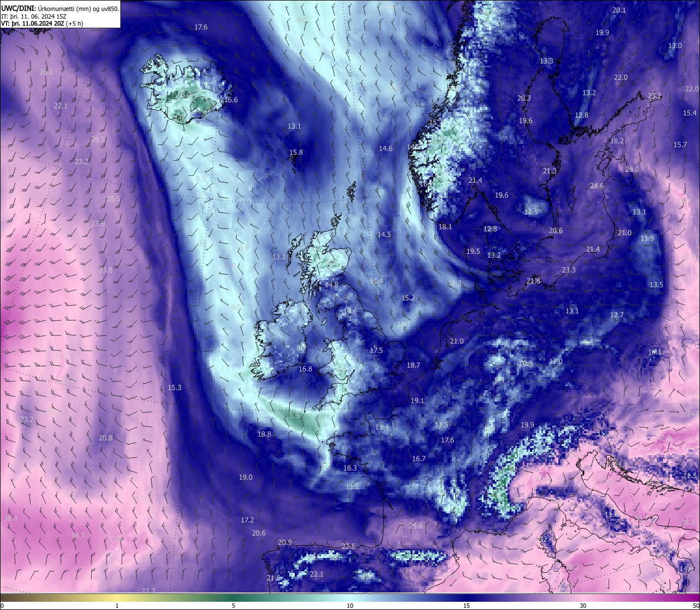
Task: Click the 11.9 value over Belarus
Action: (647, 239)
